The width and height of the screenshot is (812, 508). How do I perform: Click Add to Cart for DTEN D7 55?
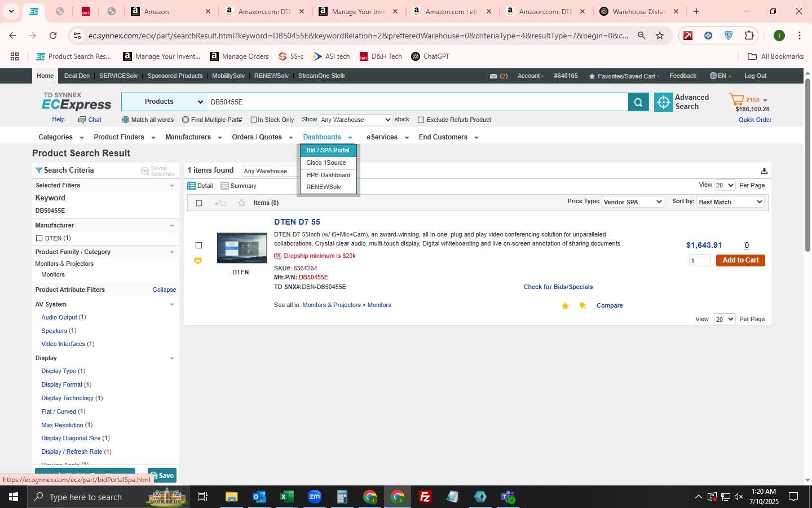pyautogui.click(x=740, y=260)
